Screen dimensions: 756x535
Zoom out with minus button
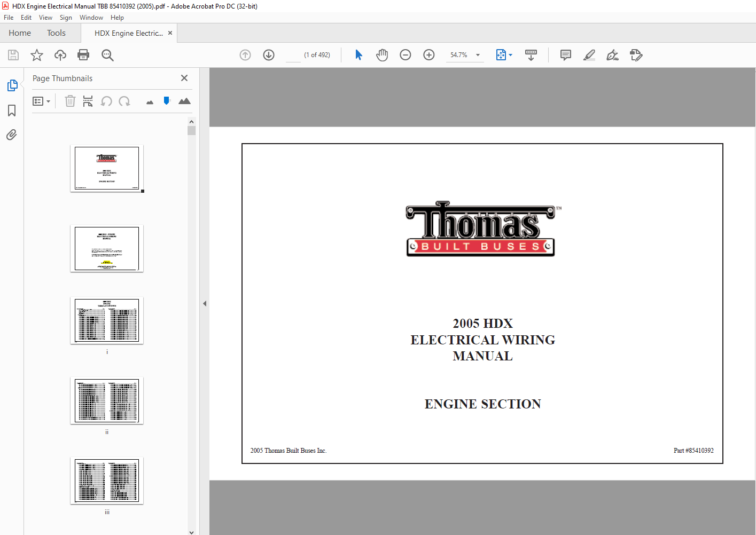point(406,55)
